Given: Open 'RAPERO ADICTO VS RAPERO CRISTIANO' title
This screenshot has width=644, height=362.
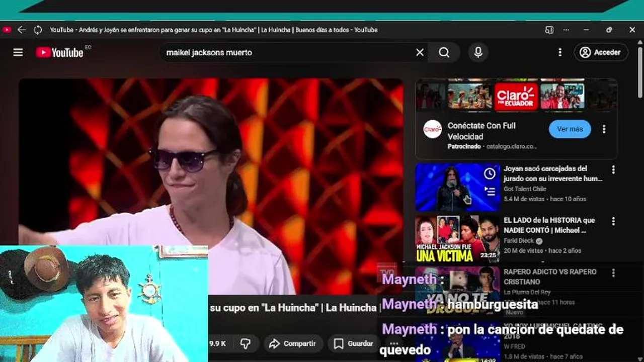Looking at the screenshot, I should point(549,277).
